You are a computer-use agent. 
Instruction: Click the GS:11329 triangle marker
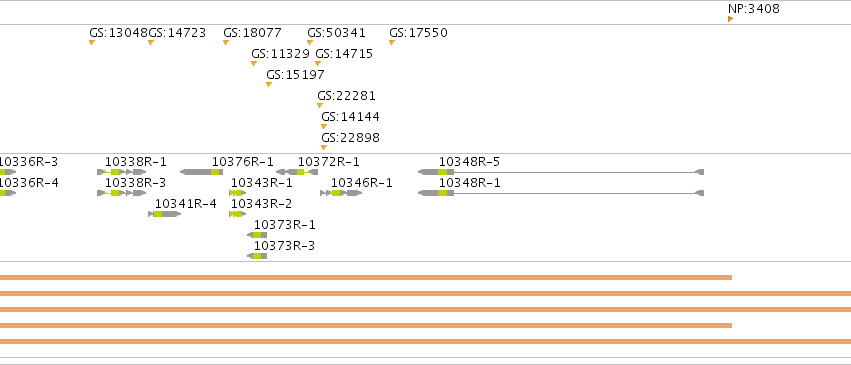click(253, 63)
